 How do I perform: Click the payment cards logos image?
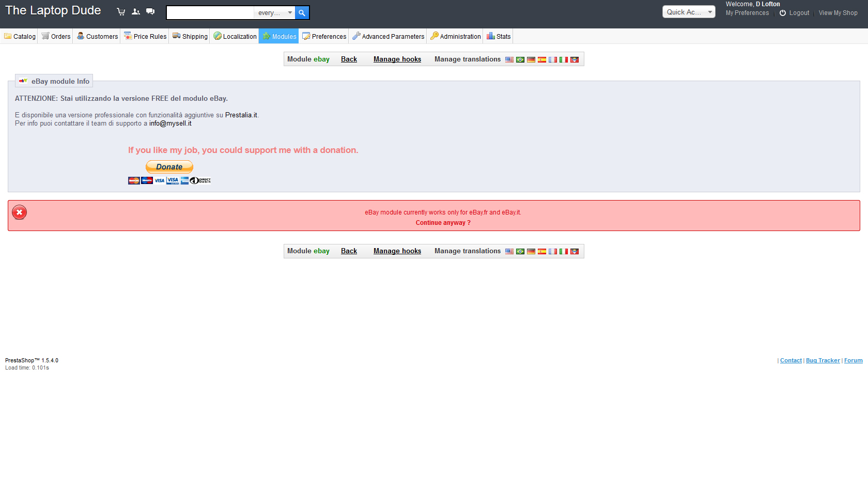pyautogui.click(x=169, y=180)
